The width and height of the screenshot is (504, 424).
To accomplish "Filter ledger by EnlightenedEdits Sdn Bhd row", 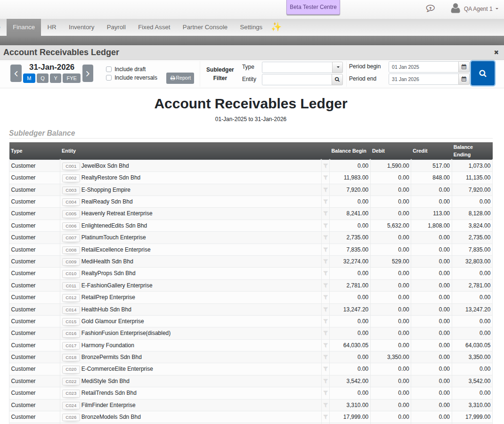I will (x=325, y=226).
